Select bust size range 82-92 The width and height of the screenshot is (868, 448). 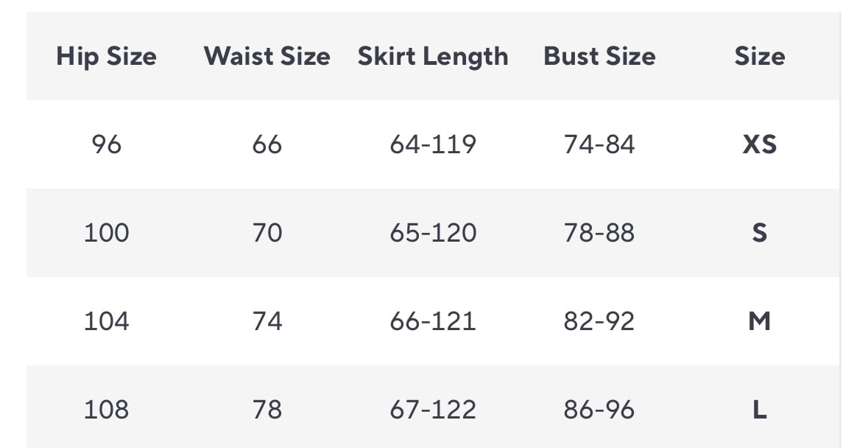tap(599, 321)
